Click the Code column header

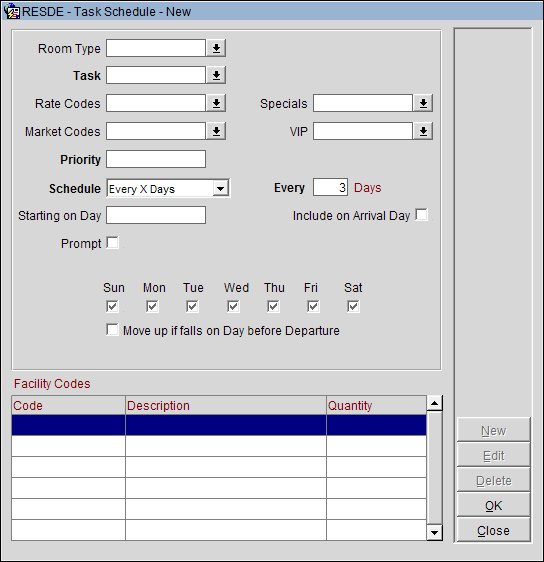(68, 405)
